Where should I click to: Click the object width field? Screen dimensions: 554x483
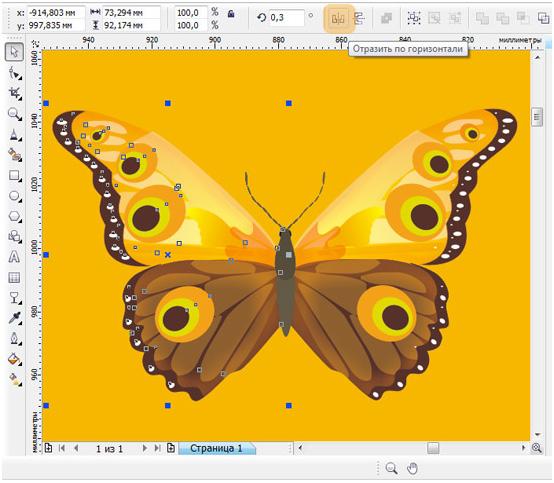[131, 13]
